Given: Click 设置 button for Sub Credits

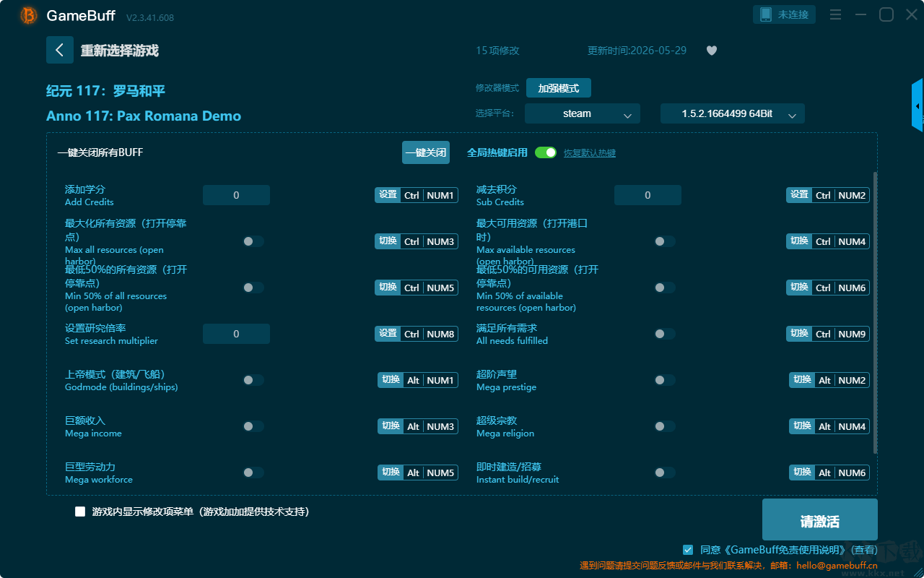Looking at the screenshot, I should tap(799, 195).
